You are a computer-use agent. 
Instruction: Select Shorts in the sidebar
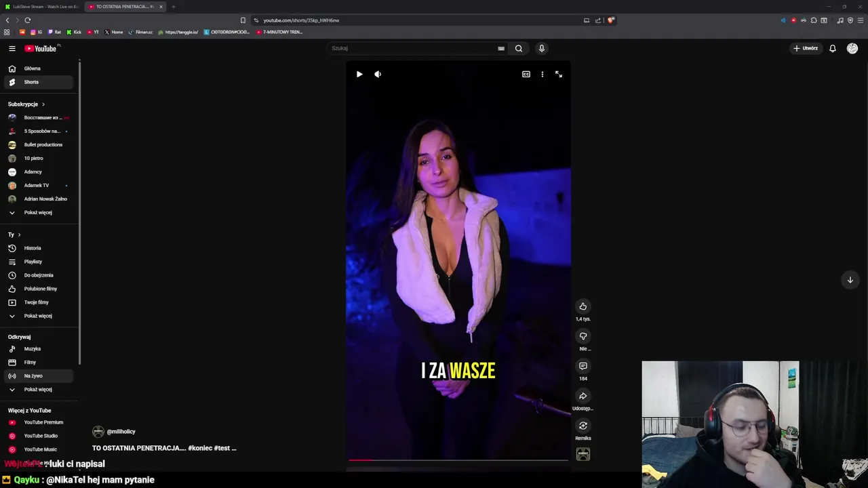pyautogui.click(x=39, y=82)
